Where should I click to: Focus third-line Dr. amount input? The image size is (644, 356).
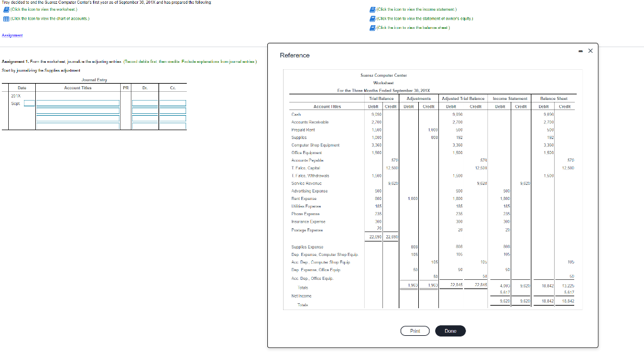coord(145,118)
